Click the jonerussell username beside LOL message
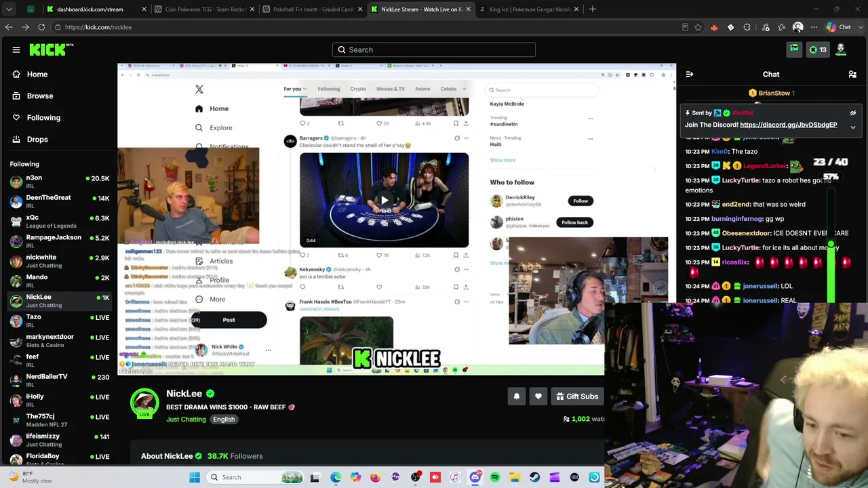The width and height of the screenshot is (868, 488). (x=760, y=286)
